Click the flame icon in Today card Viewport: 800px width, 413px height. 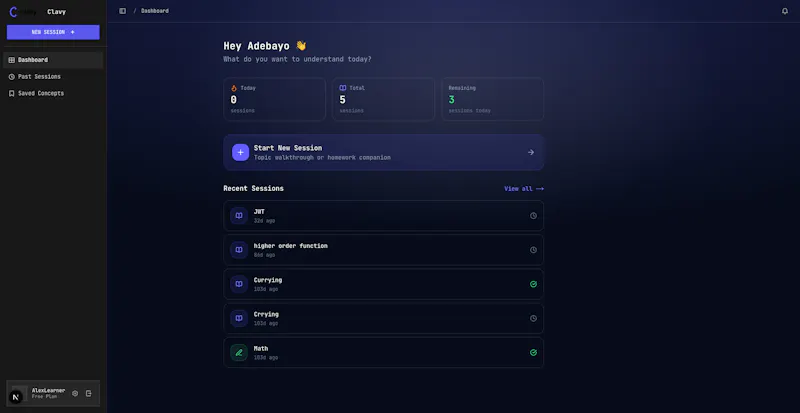click(x=234, y=88)
